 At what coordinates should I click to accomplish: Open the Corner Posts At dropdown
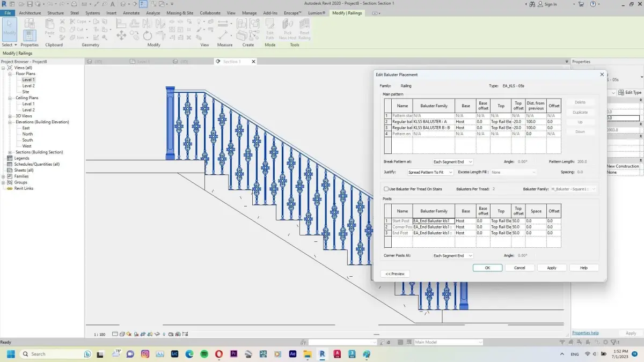453,256
